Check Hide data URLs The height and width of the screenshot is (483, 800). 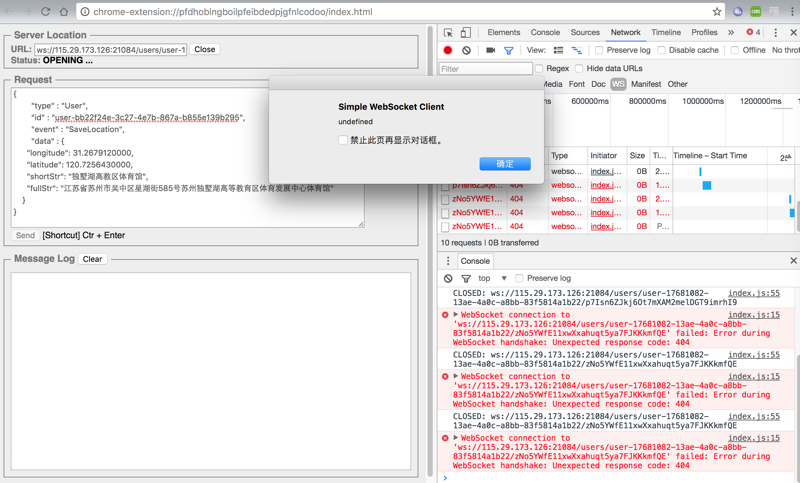(x=579, y=68)
